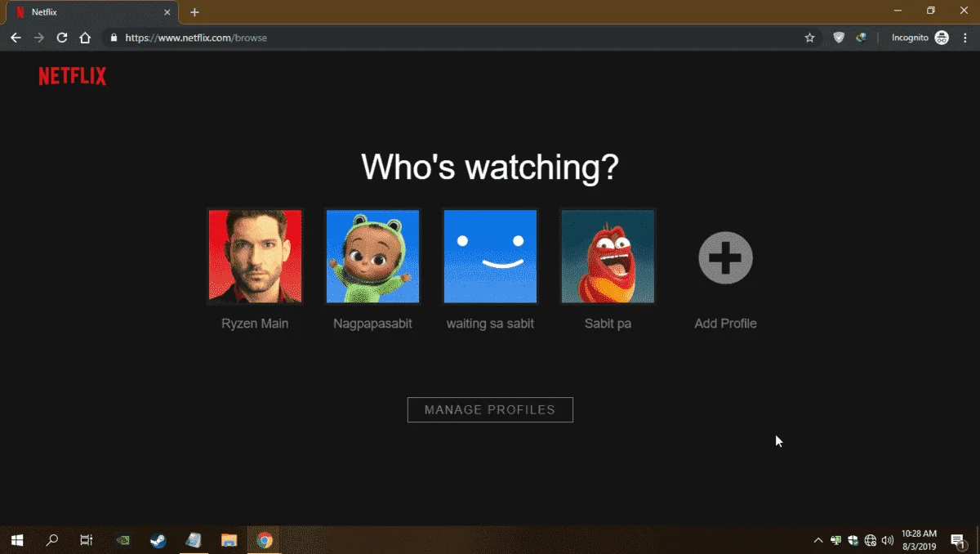Launch the NVIDIA taskbar app
This screenshot has width=980, height=554.
(123, 540)
